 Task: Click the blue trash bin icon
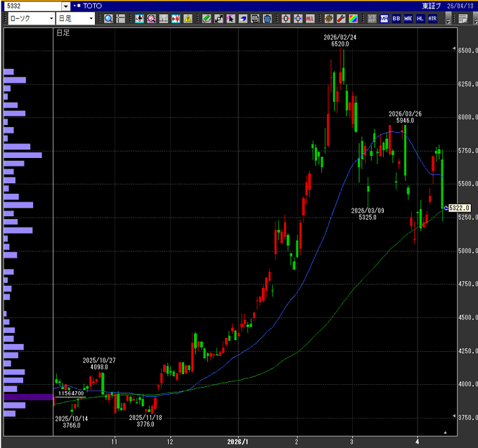pyautogui.click(x=267, y=18)
